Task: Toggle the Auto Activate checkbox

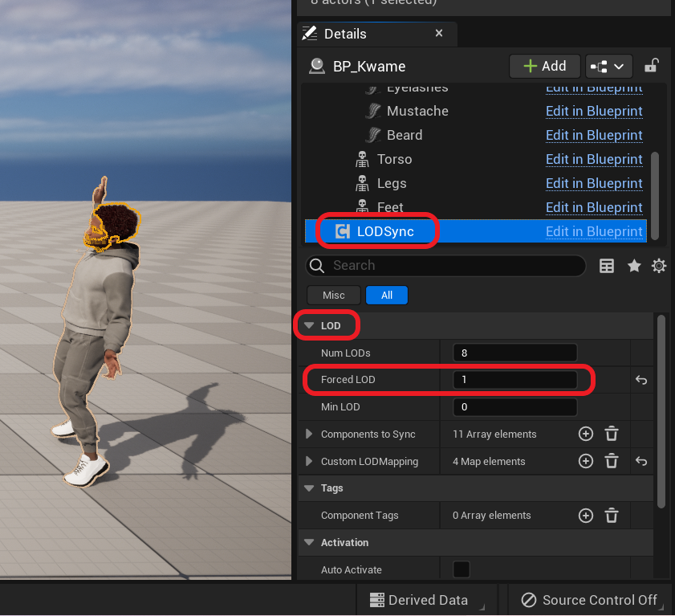Action: pos(460,569)
